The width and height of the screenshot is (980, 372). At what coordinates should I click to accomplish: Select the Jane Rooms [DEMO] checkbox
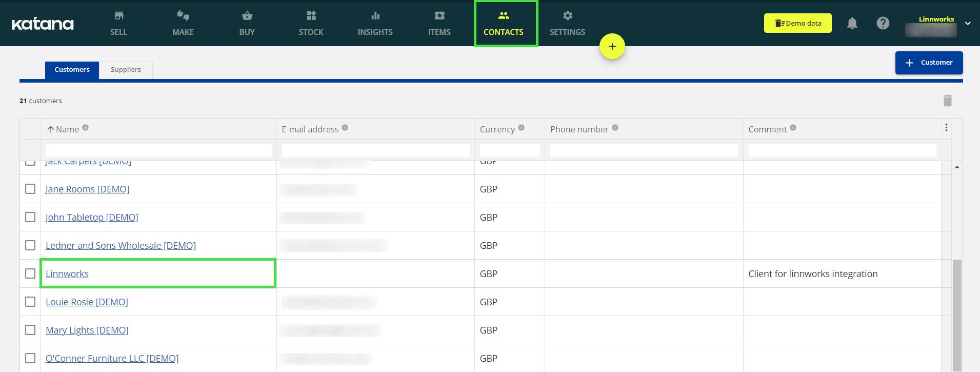[x=30, y=189]
